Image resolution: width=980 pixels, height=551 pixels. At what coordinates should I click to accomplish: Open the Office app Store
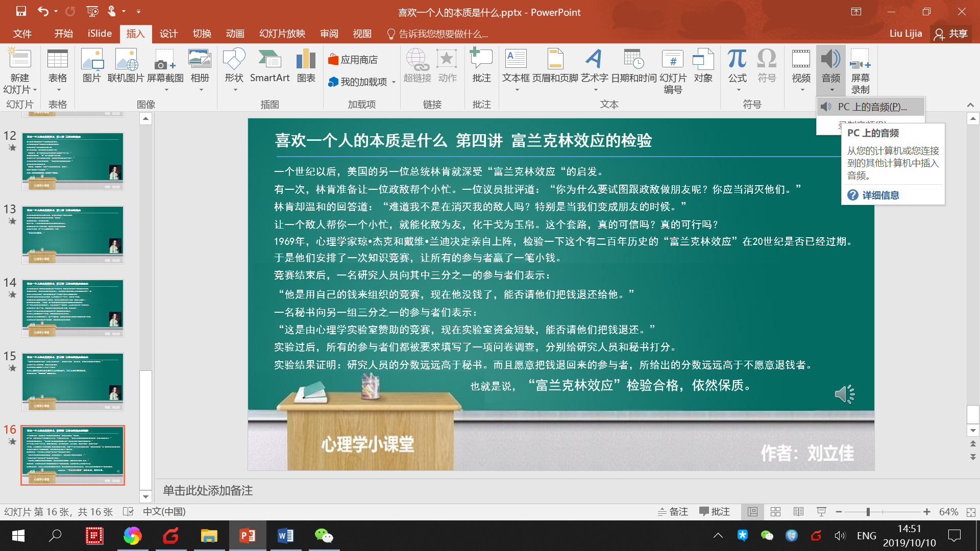[x=353, y=60]
